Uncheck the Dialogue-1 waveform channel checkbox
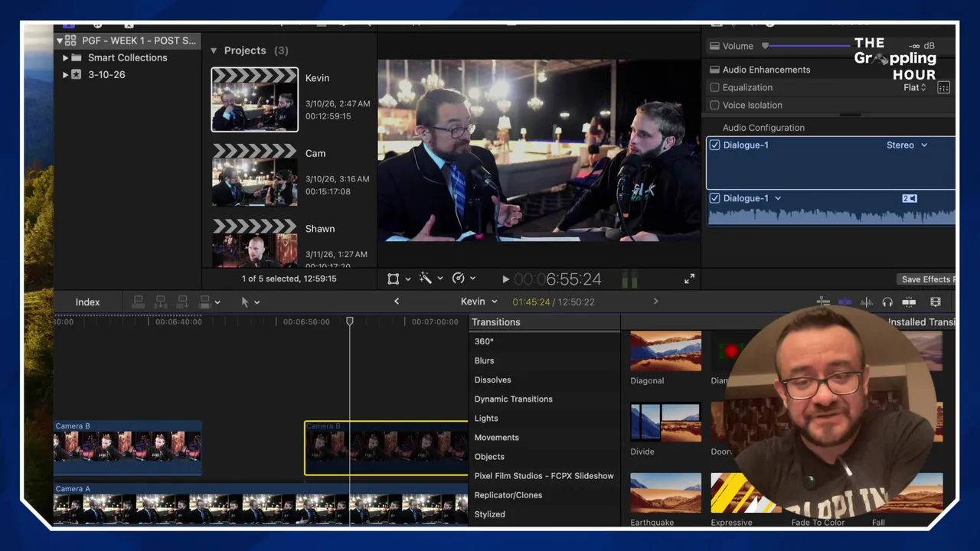This screenshot has height=551, width=980. 714,198
